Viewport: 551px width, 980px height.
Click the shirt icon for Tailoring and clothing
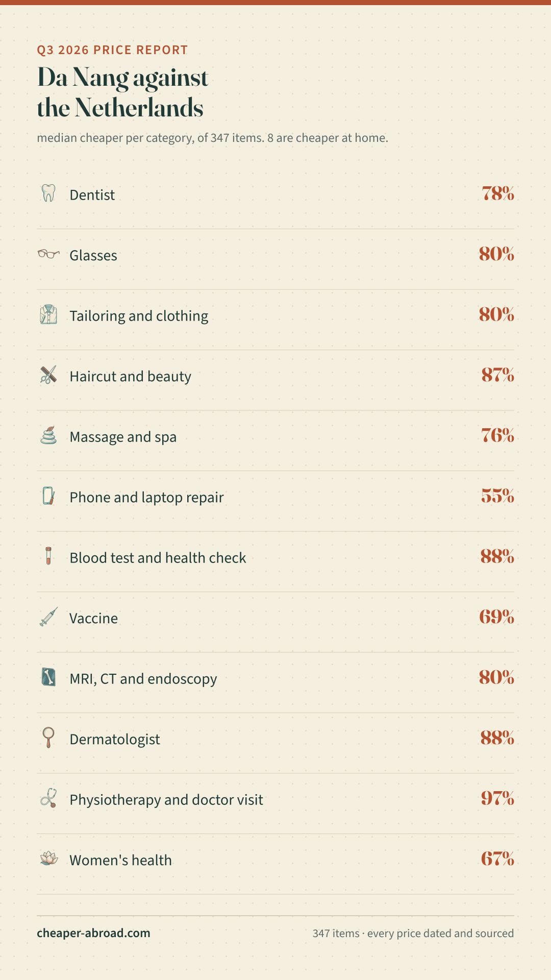pos(48,314)
